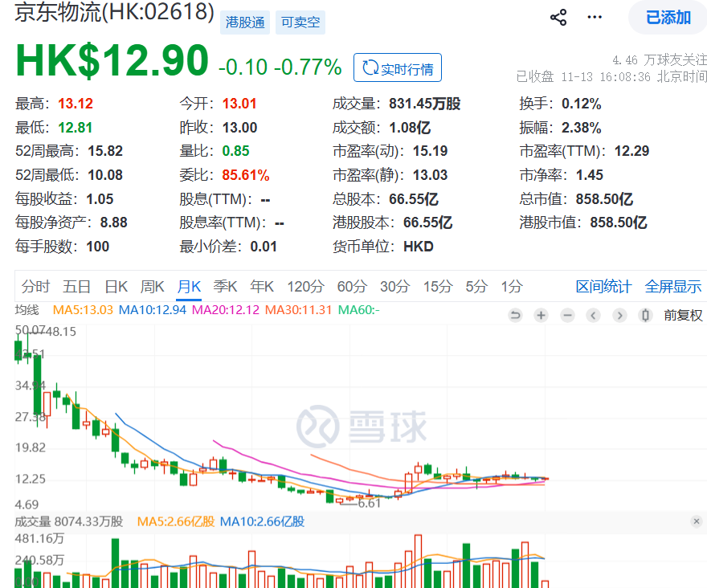Switch to the 5分 chart tab

(476, 286)
